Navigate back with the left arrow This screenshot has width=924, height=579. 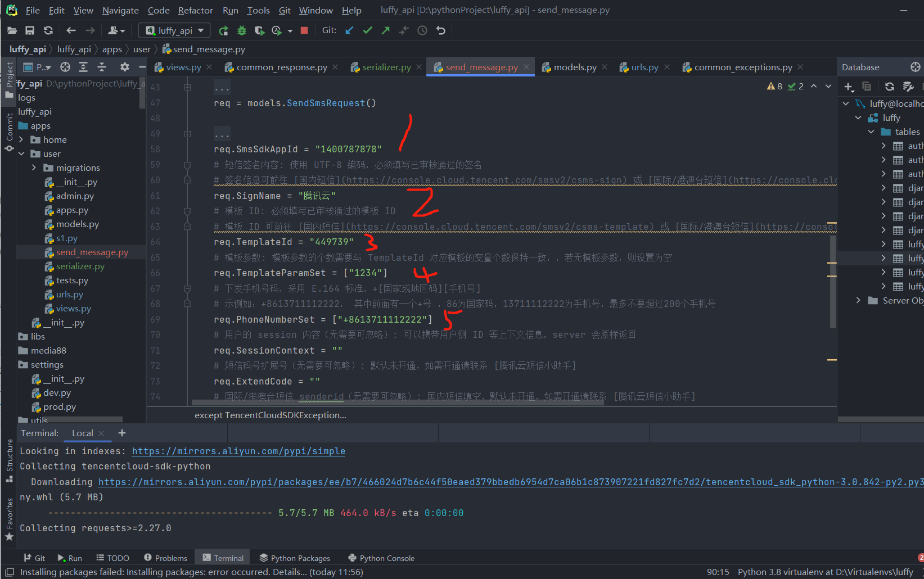[x=71, y=30]
